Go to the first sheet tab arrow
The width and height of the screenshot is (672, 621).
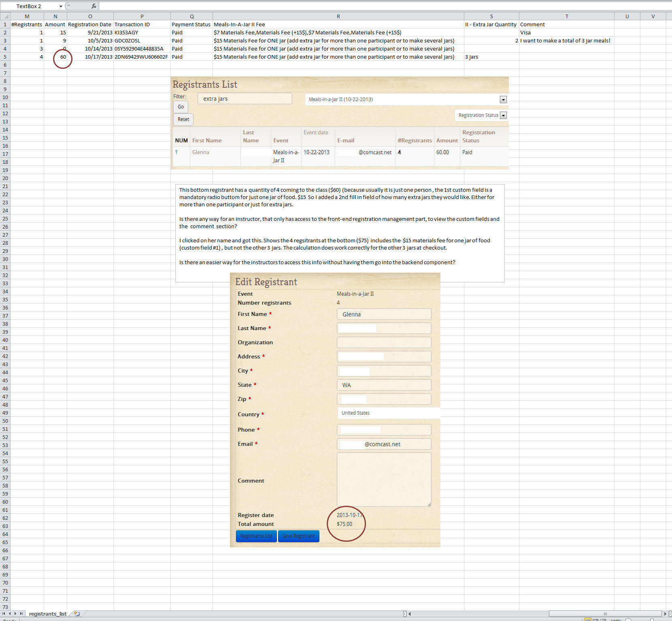(x=4, y=614)
